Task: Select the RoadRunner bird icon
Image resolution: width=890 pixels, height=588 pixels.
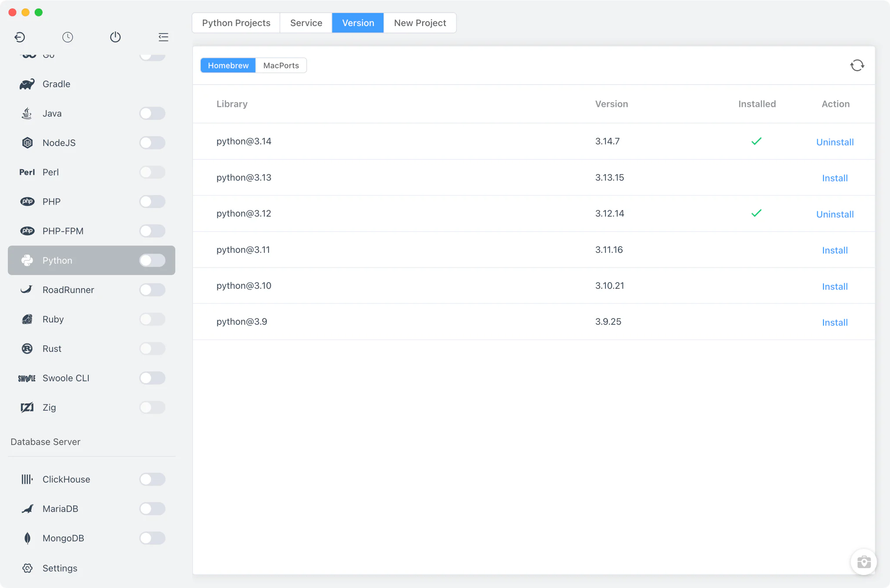Action: coord(27,290)
